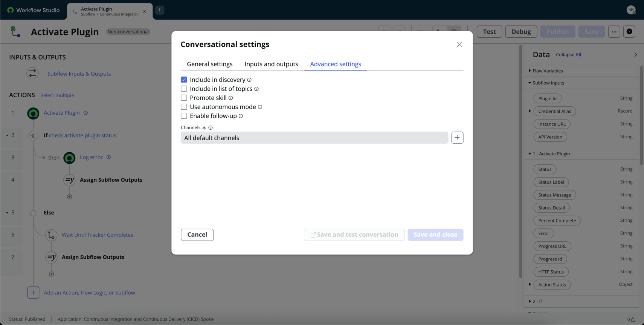The image size is (644, 325).
Task: Open Wait Until Tracker Completes link
Action: [x=98, y=235]
